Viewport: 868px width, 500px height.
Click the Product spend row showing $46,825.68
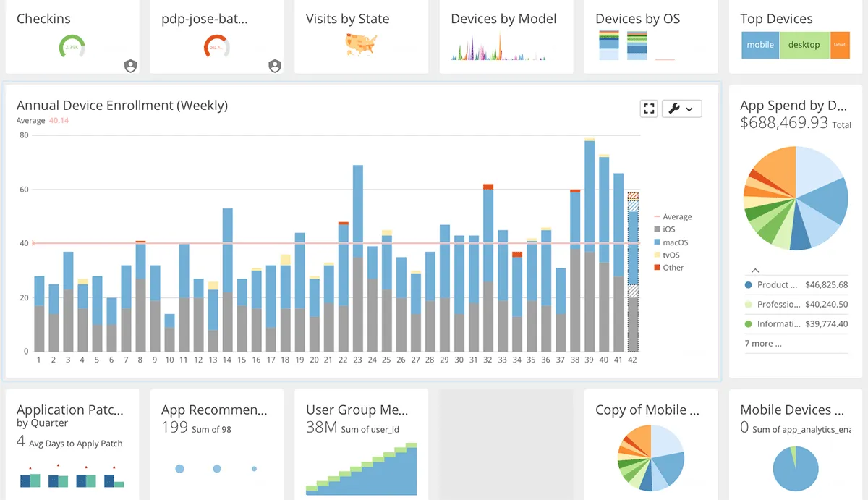coord(796,284)
